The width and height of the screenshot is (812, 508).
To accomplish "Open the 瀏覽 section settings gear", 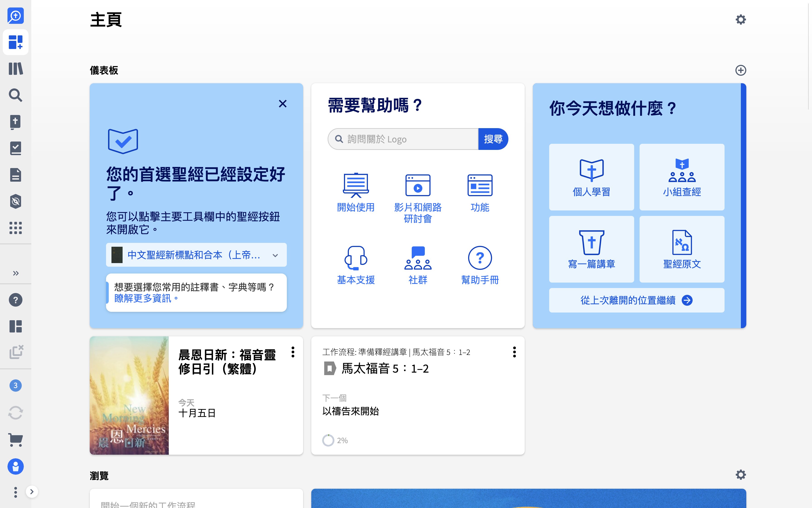I will click(x=741, y=475).
